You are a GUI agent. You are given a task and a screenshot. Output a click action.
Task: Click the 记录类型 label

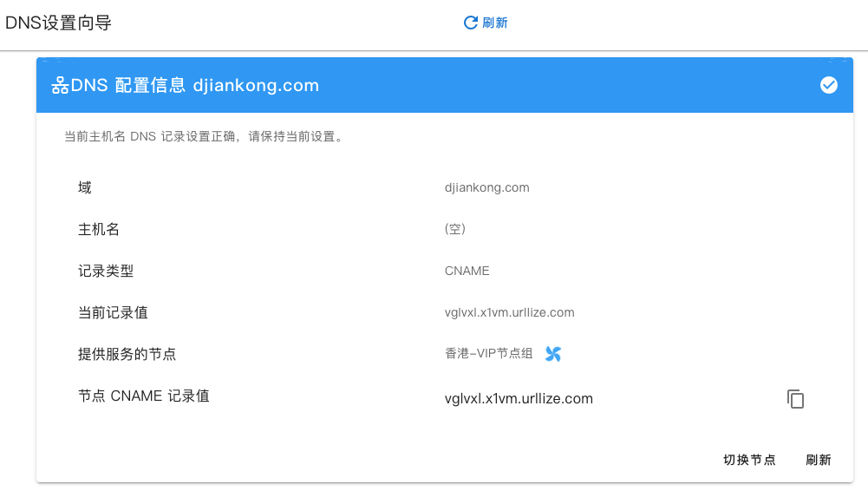coord(106,271)
